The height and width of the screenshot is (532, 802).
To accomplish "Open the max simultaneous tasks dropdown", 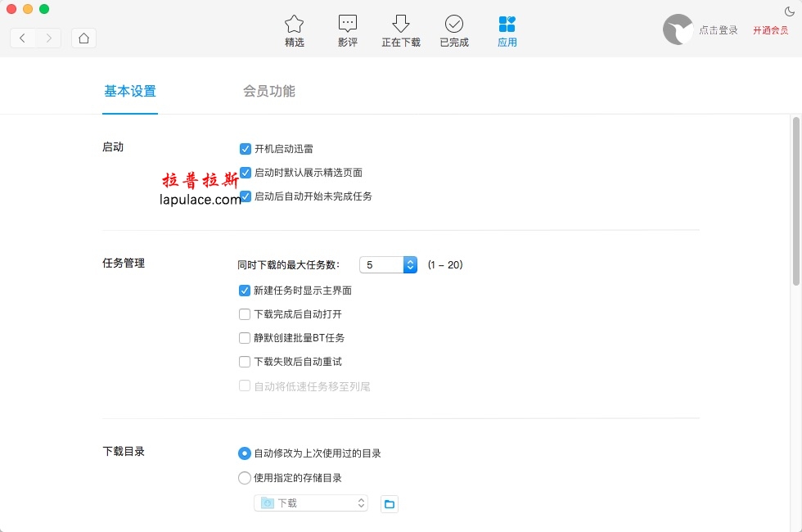I will point(410,265).
